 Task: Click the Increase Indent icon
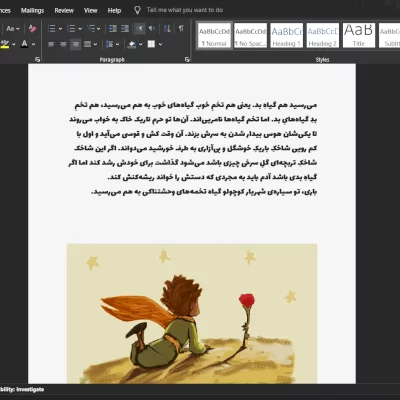[x=125, y=29]
